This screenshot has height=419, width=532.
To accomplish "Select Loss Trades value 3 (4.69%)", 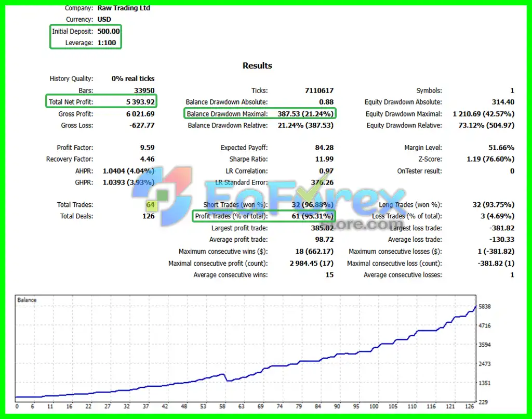I will (x=497, y=216).
